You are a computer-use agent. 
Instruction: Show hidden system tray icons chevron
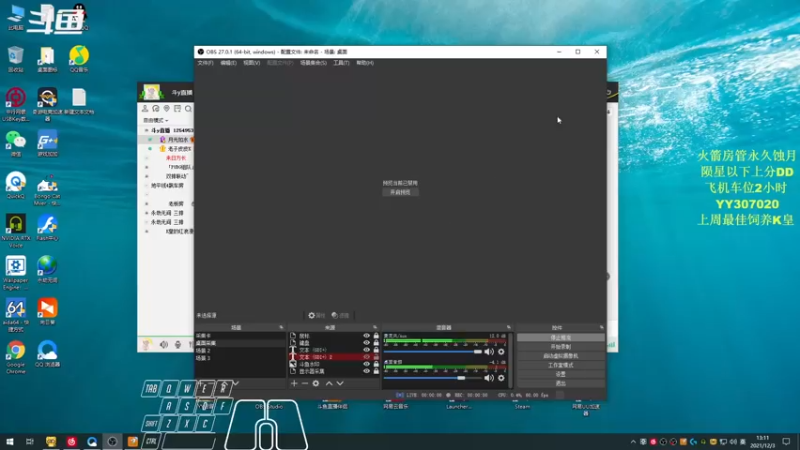633,442
